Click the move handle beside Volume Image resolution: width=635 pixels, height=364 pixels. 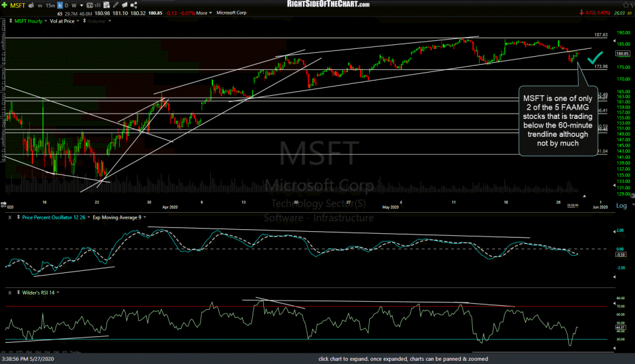84,20
